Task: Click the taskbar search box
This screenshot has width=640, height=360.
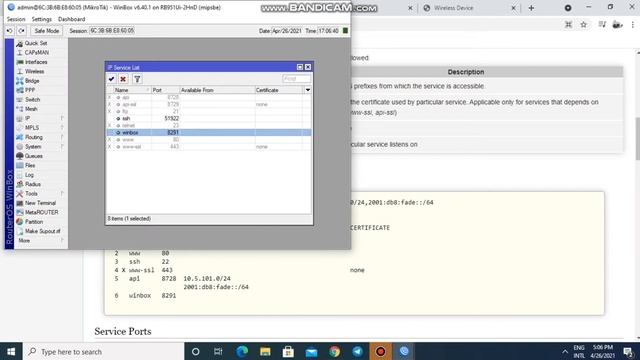Action: (x=103, y=351)
